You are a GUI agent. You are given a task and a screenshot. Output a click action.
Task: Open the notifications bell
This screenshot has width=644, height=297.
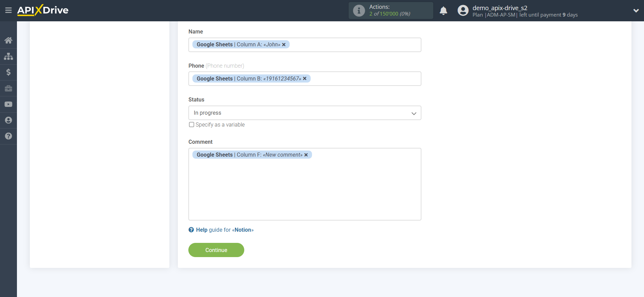pyautogui.click(x=443, y=11)
